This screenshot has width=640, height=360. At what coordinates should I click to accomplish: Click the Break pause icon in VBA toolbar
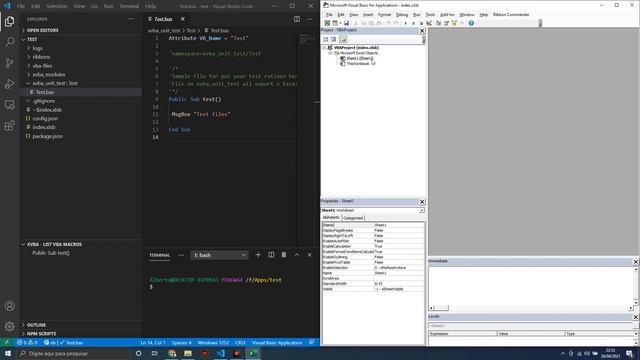(413, 23)
